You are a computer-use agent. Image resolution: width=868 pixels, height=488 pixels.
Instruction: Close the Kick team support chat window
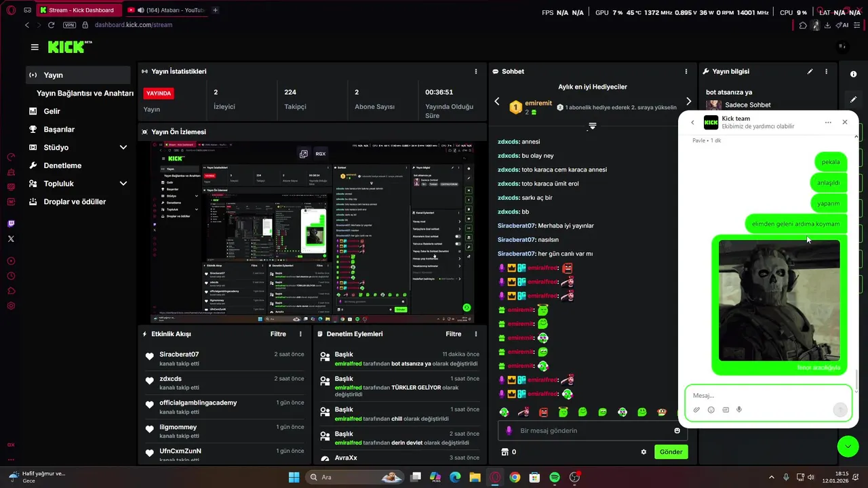844,122
